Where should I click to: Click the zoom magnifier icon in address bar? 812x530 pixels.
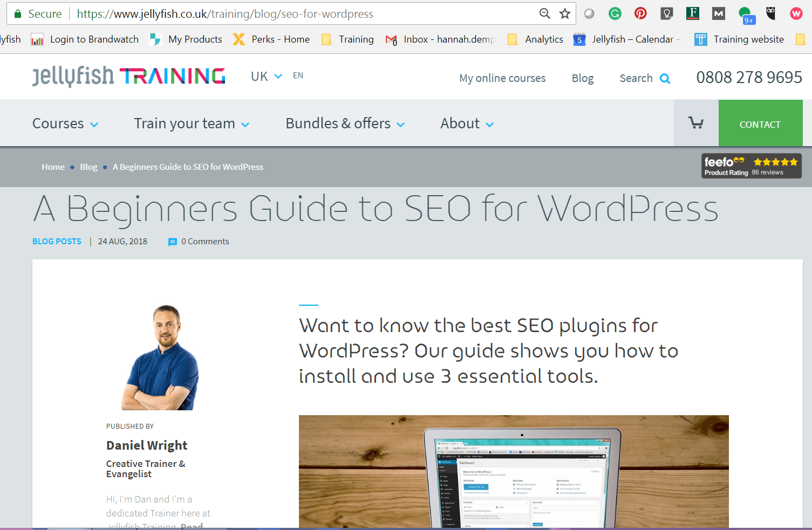[x=545, y=14]
